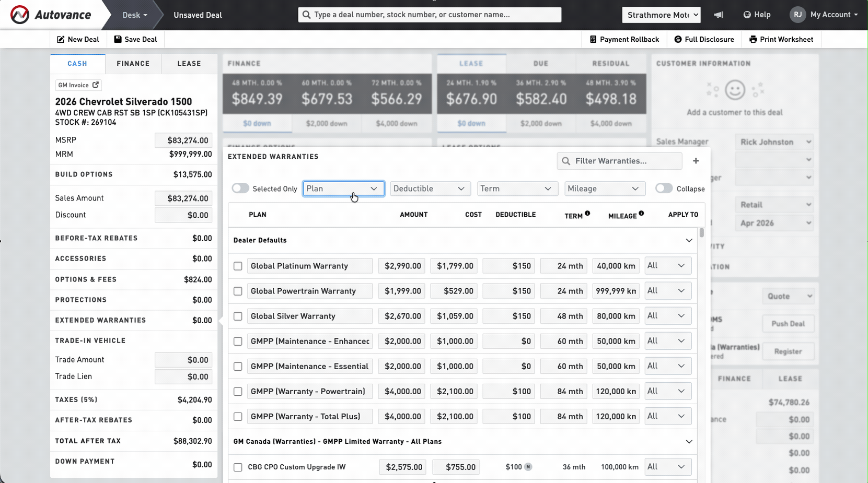Click the warranty list scrollbar

pos(701,233)
